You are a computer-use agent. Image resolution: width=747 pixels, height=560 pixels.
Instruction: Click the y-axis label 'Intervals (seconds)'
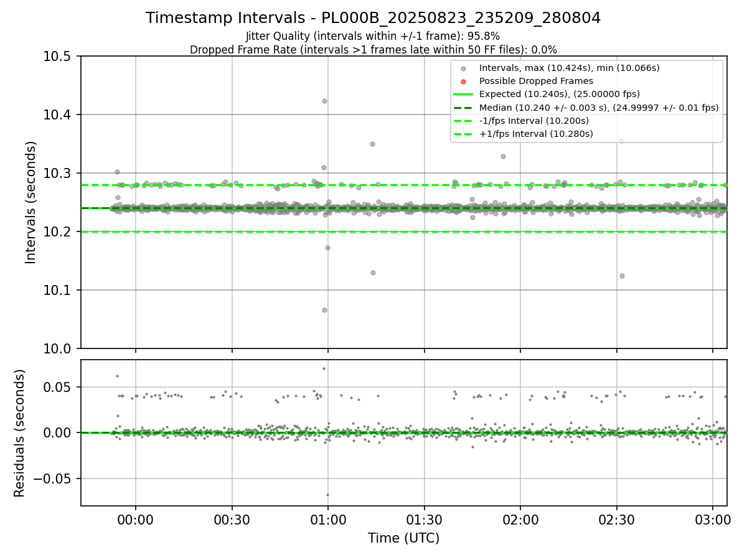click(31, 202)
